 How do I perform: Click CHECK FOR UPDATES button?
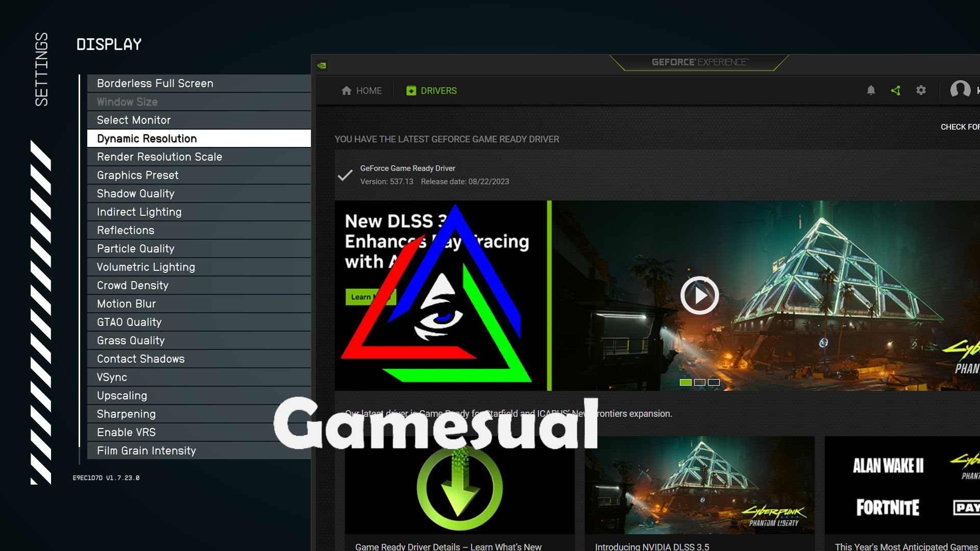(960, 127)
